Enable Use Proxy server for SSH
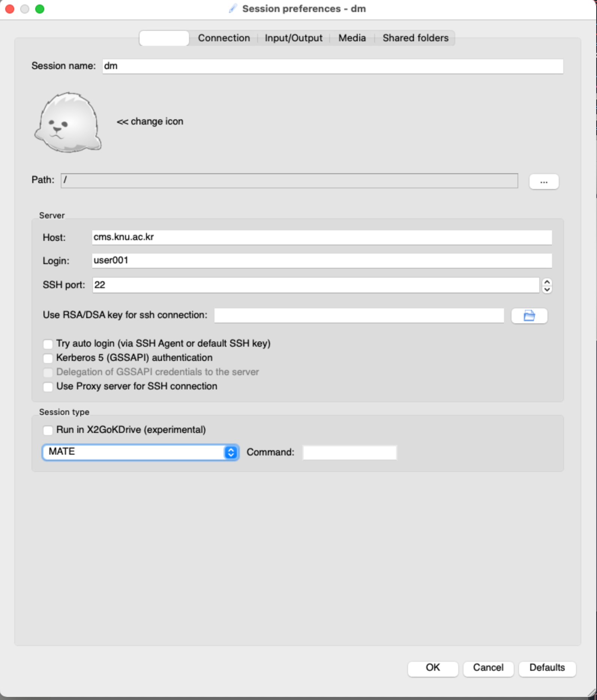Screen dimensions: 597x700 click(x=48, y=387)
